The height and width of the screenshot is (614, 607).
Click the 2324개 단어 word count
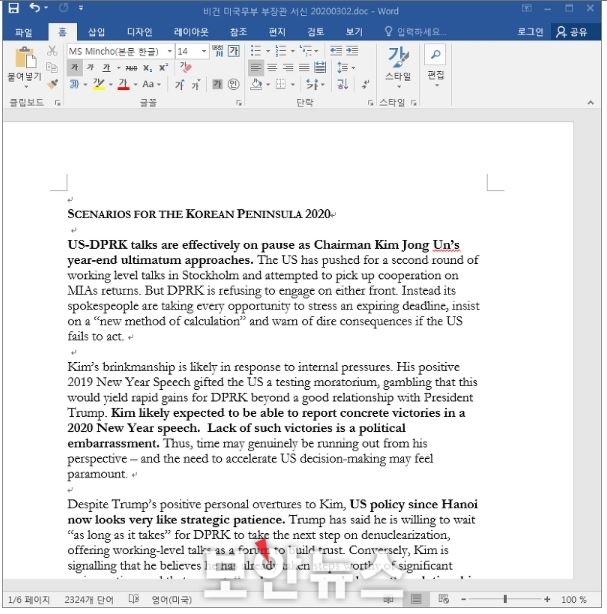[89, 600]
